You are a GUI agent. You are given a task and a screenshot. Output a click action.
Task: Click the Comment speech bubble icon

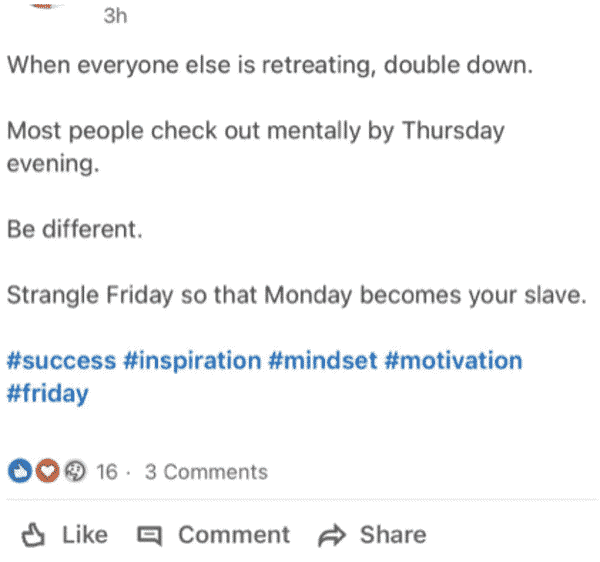[x=150, y=536]
